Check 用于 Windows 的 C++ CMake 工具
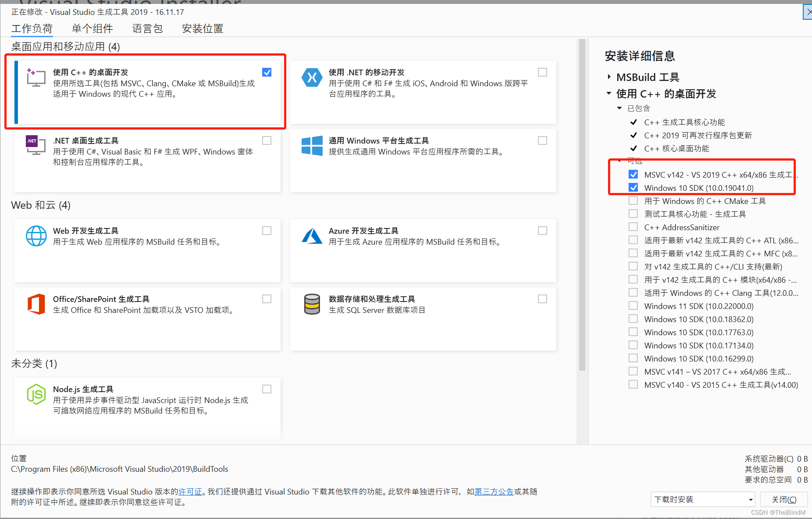Image resolution: width=812 pixels, height=519 pixels. pos(633,200)
